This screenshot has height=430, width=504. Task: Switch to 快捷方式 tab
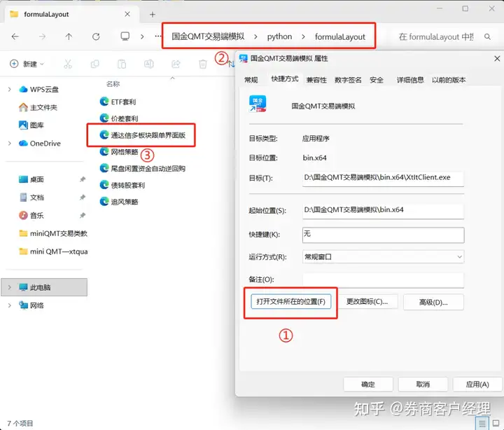pos(285,79)
